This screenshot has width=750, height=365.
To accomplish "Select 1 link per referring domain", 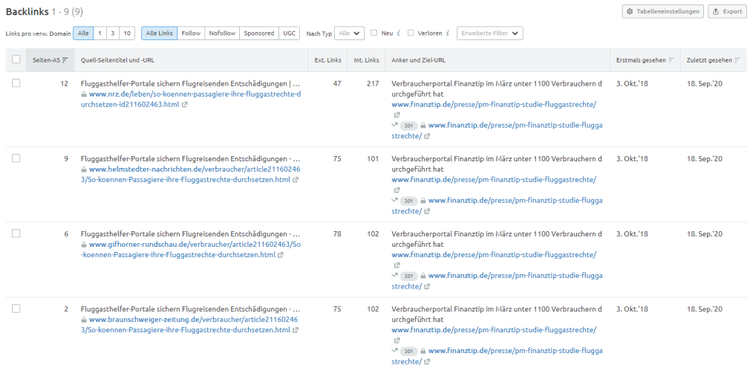I will (100, 33).
